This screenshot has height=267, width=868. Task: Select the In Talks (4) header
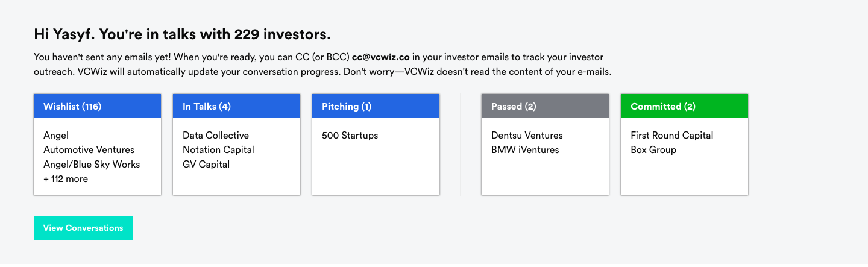(236, 106)
